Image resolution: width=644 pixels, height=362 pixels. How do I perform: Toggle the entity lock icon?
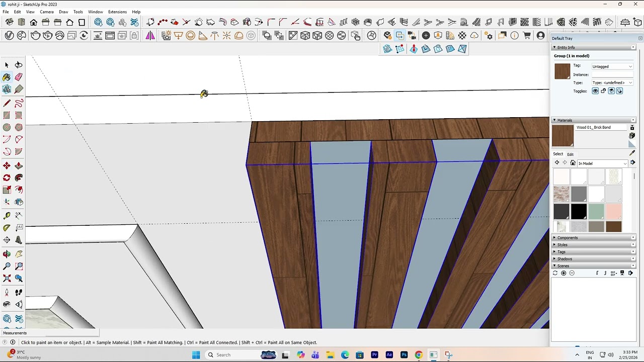coord(603,91)
